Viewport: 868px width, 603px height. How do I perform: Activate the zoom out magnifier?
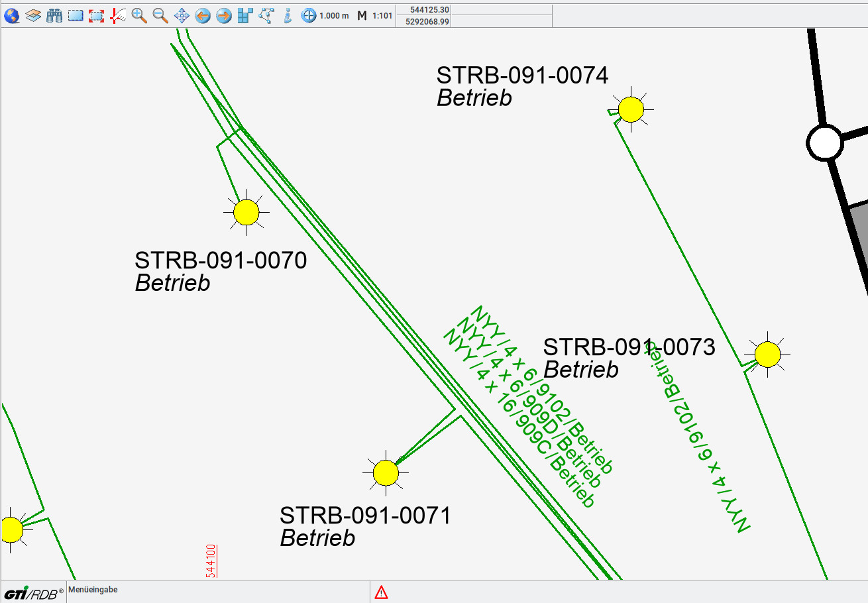coord(160,16)
